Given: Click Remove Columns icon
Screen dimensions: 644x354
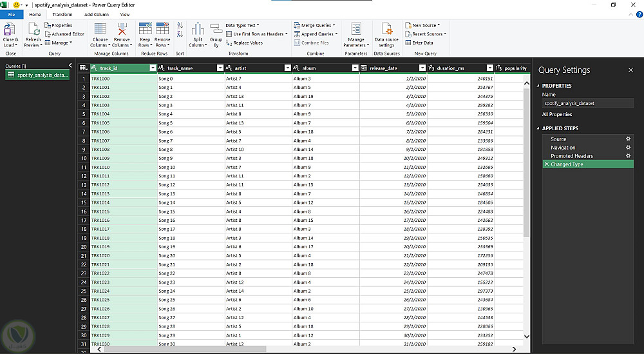Looking at the screenshot, I should pos(122,29).
